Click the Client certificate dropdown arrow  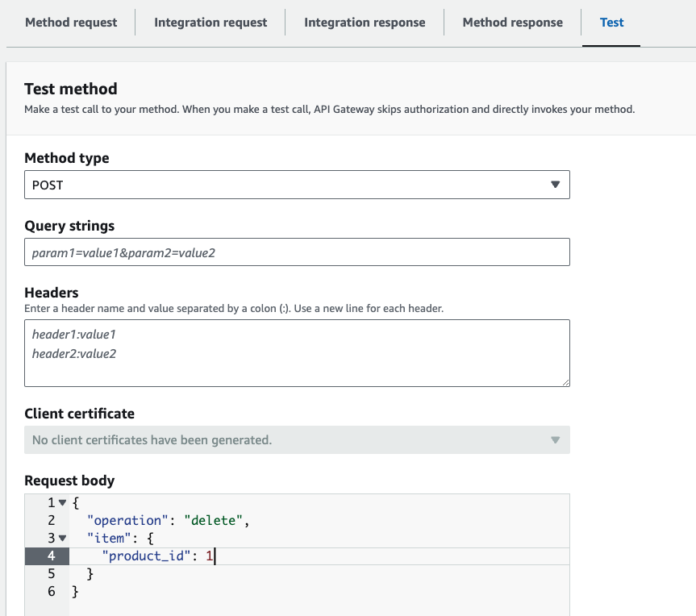[555, 440]
